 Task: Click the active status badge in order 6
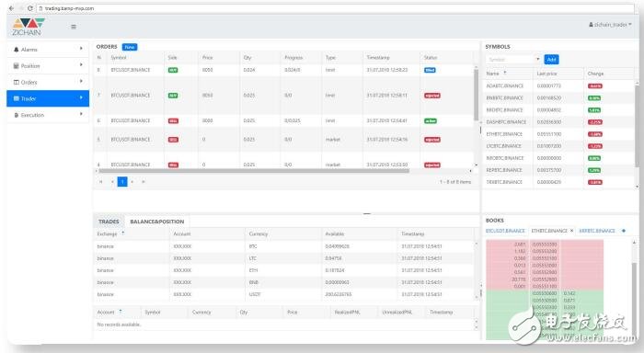click(431, 121)
